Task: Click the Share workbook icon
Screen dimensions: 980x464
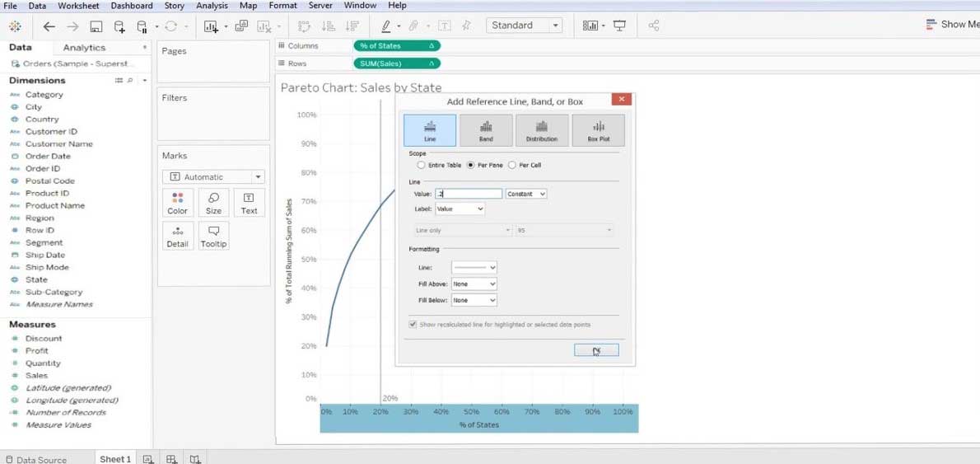Action: tap(654, 26)
